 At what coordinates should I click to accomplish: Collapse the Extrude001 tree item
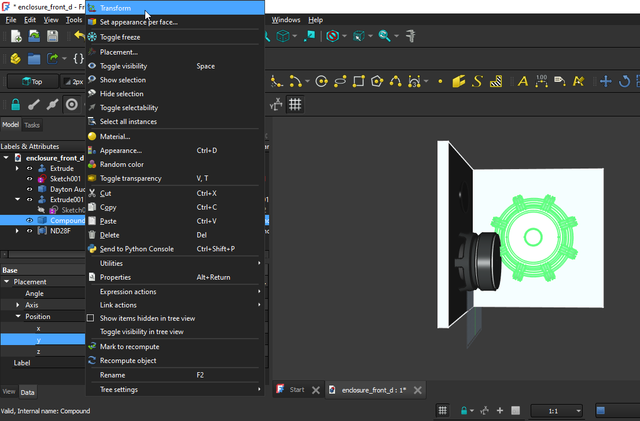[17, 199]
